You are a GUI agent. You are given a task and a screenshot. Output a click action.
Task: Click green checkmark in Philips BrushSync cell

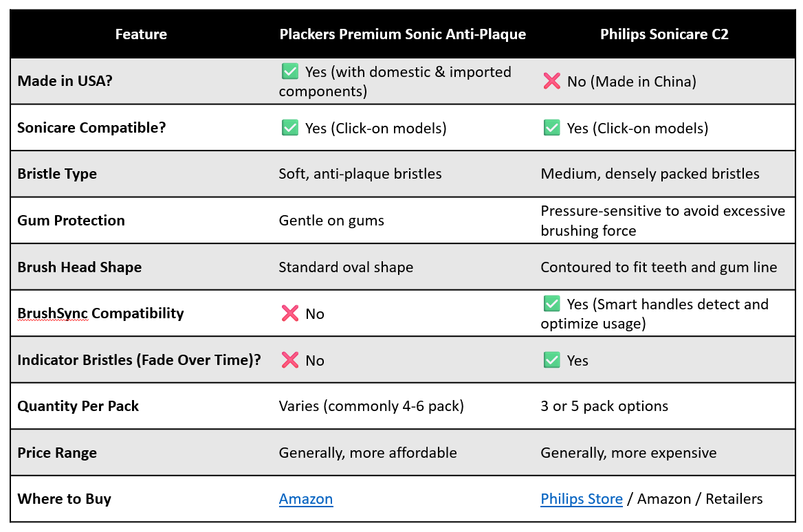(x=551, y=304)
